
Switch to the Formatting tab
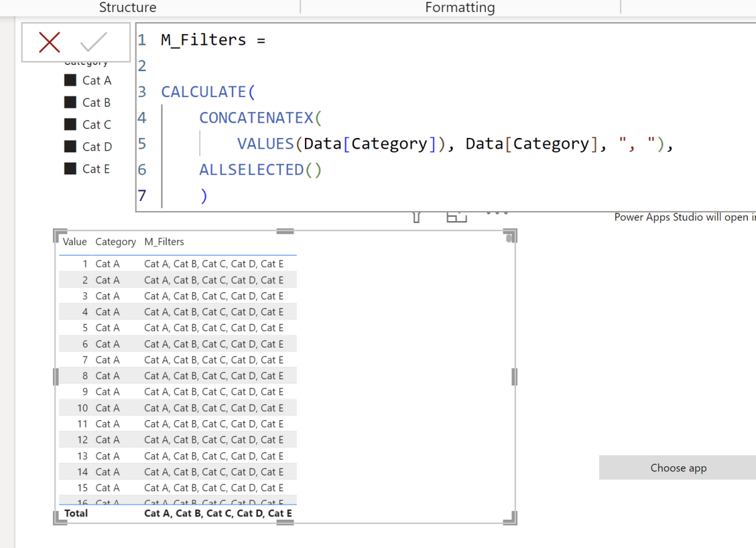(459, 8)
